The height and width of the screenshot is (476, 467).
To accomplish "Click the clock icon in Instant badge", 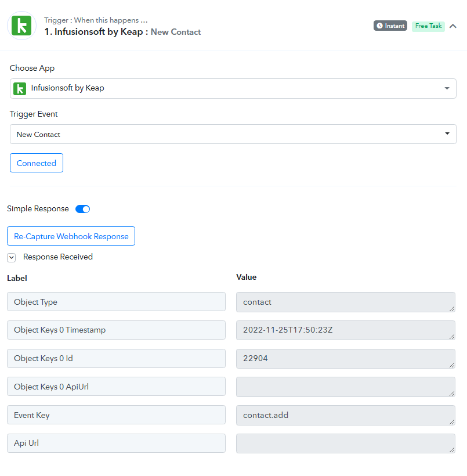I will [379, 26].
